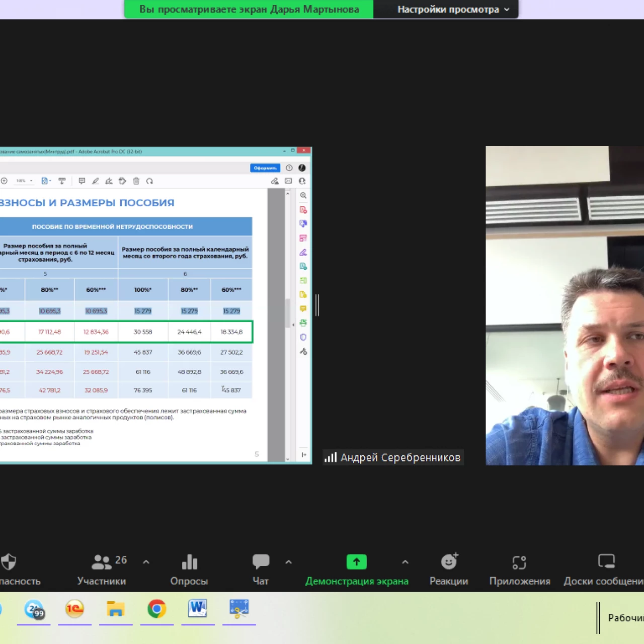Open the Protect shield tool
This screenshot has height=644, width=644.
coord(303,337)
